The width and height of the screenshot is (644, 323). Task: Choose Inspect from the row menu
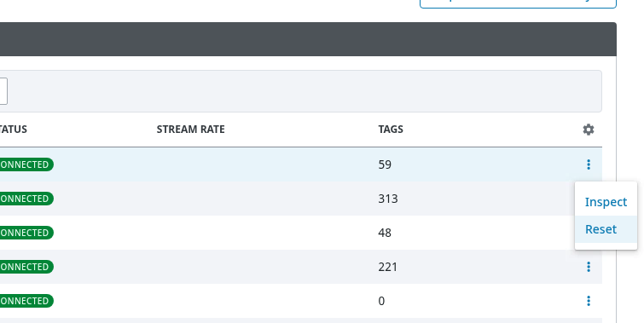coord(606,202)
